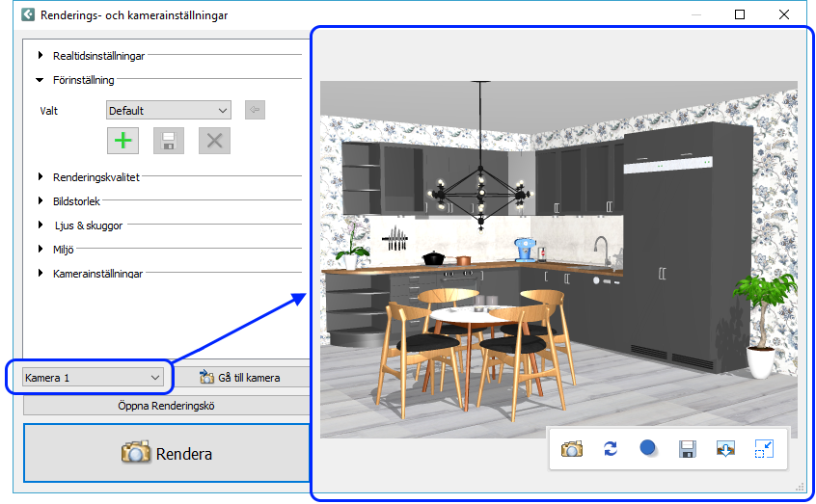Click the shrink-to-corner arrow icon
This screenshot has height=504, width=816.
[x=764, y=449]
